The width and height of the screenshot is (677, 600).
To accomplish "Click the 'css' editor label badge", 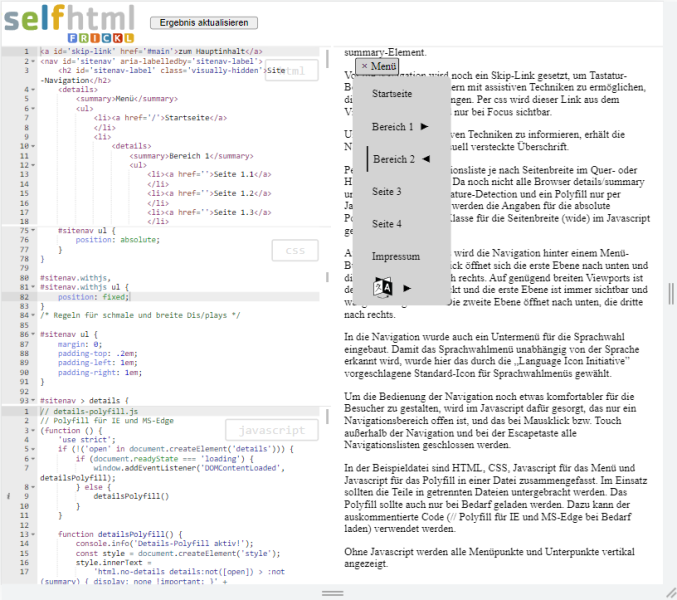I will click(x=295, y=250).
